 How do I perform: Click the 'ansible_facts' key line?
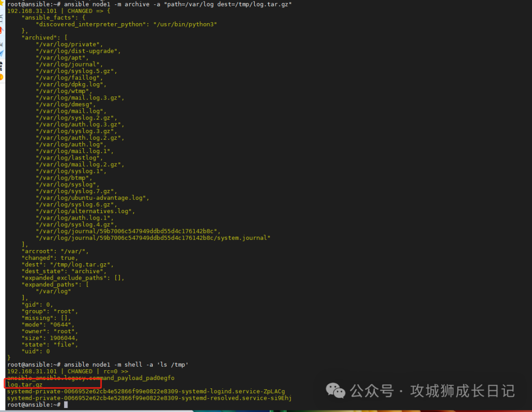point(53,18)
